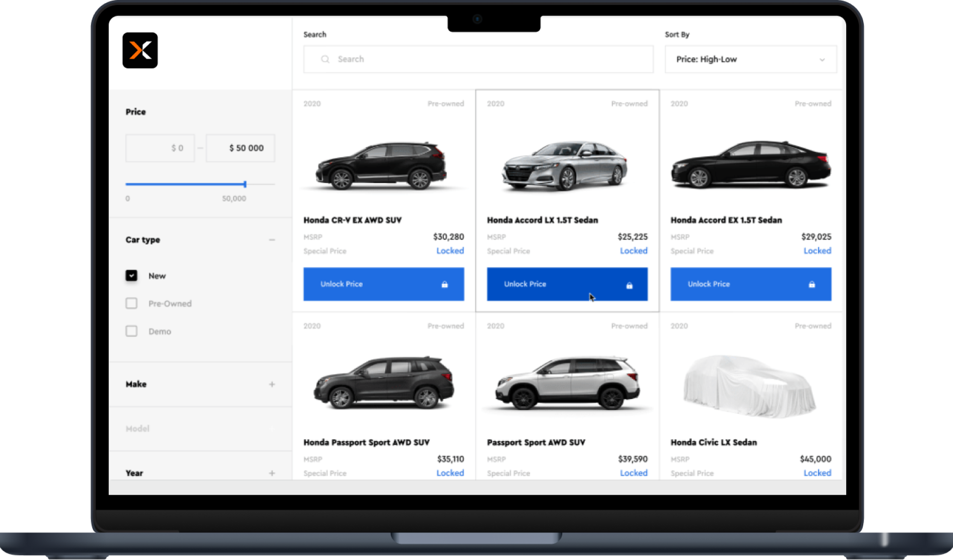
Task: Expand the Make filter section
Action: pyautogui.click(x=272, y=384)
